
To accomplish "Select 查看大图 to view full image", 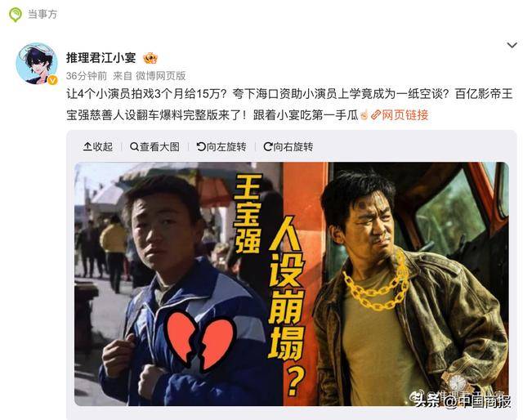I will [x=154, y=146].
